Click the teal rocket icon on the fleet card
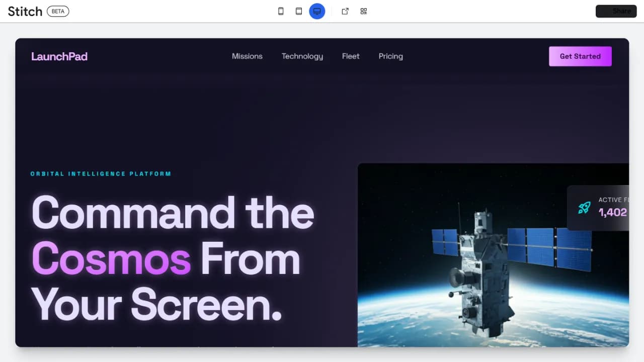The width and height of the screenshot is (644, 362). coord(584,208)
